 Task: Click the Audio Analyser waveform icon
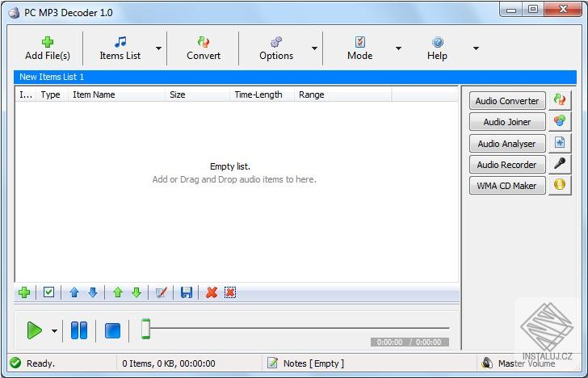click(560, 142)
